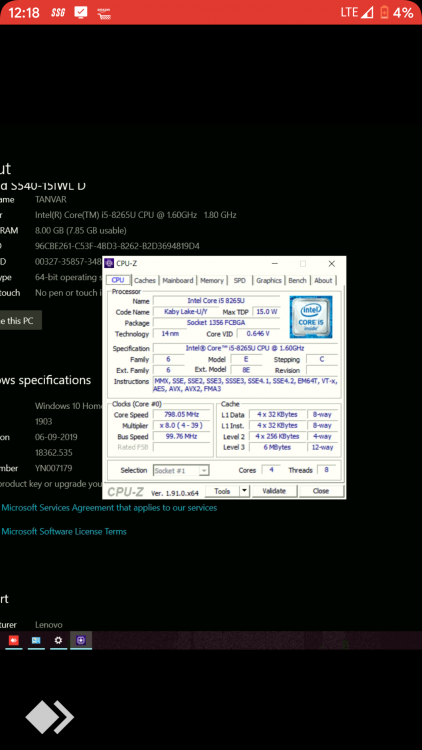Click the Threads count value 8

(x=326, y=470)
